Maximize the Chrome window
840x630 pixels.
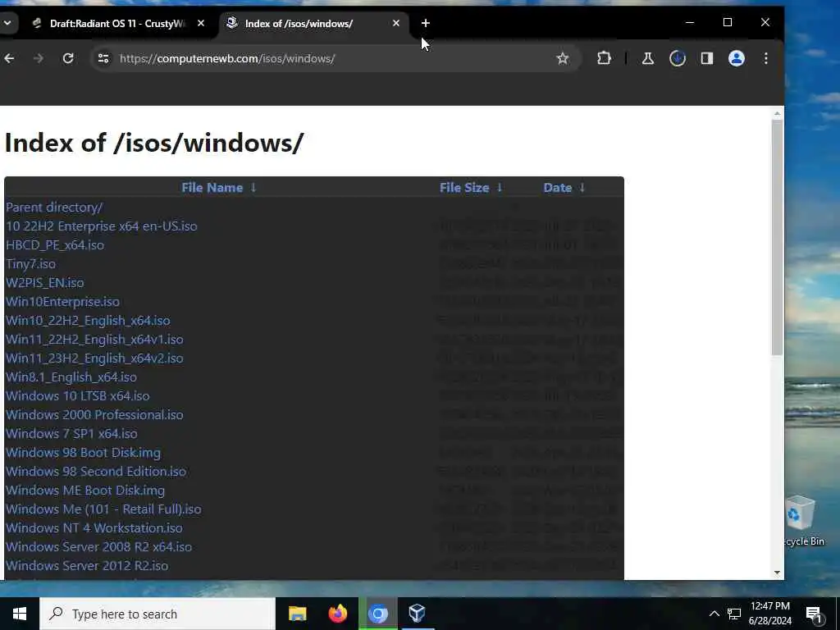(728, 22)
